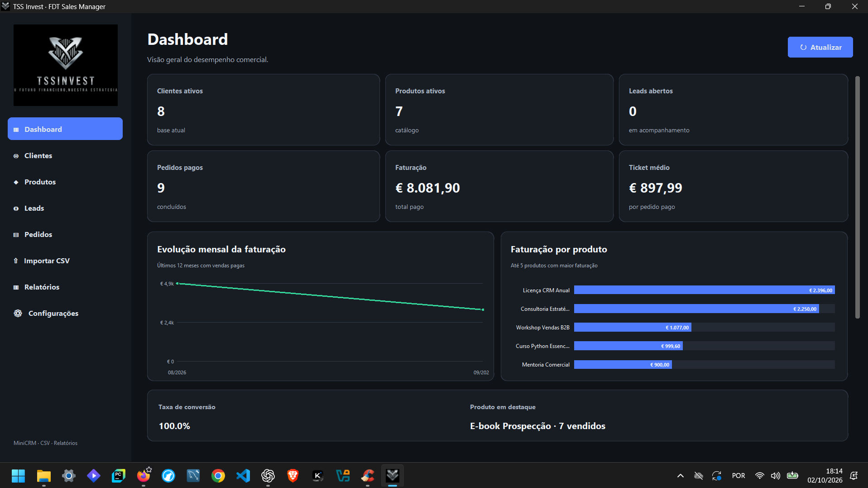The height and width of the screenshot is (488, 868).
Task: Click the sync status tray icon
Action: 716,476
